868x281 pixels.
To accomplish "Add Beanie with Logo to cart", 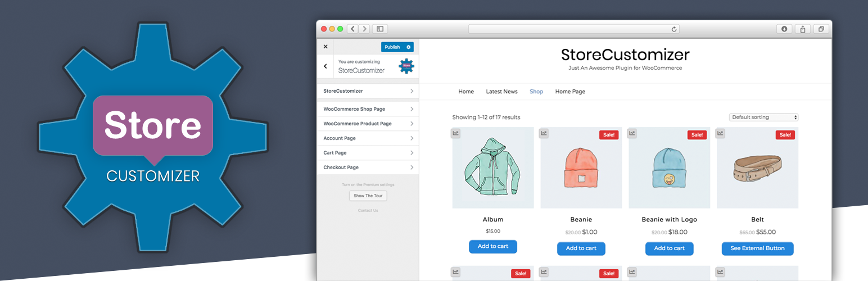I will pos(669,248).
